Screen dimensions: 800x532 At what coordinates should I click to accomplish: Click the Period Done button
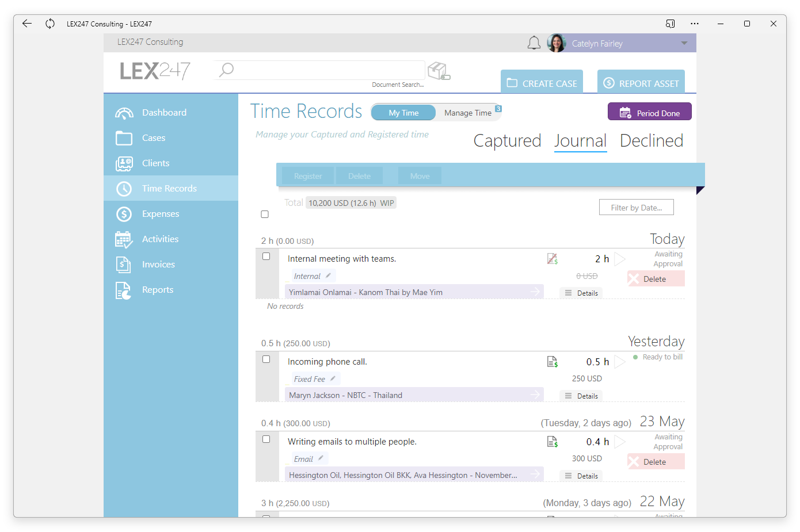point(649,112)
